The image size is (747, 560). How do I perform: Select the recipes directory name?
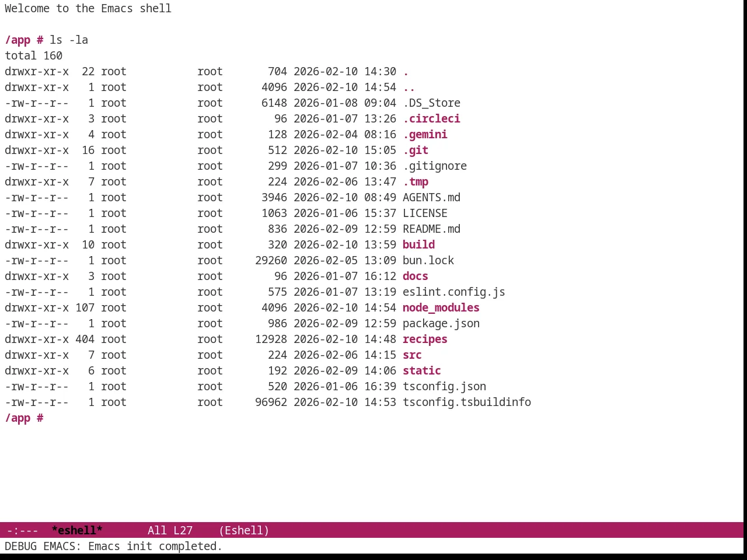tap(425, 339)
